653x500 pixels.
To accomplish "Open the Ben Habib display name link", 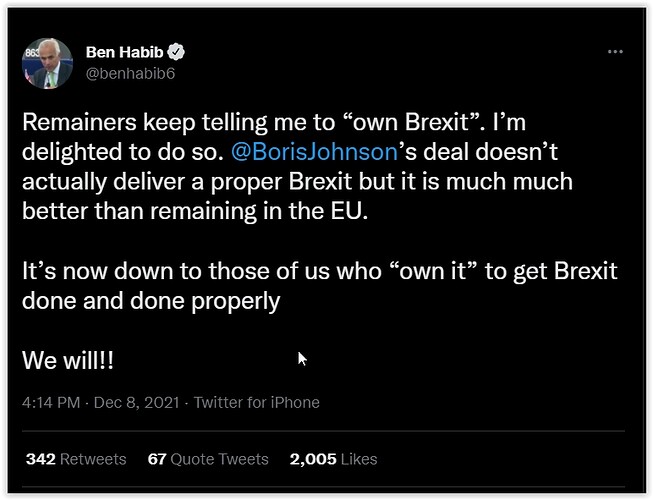I will pos(125,52).
